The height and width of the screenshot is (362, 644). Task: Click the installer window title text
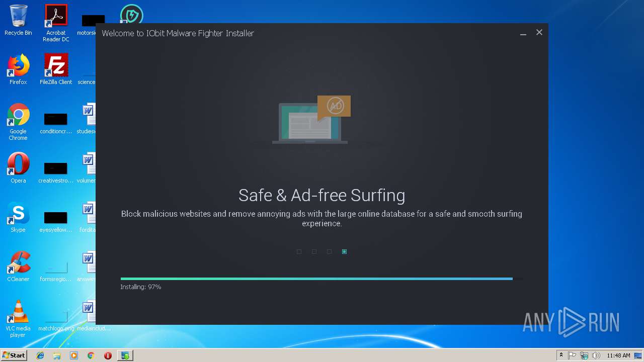pyautogui.click(x=178, y=33)
